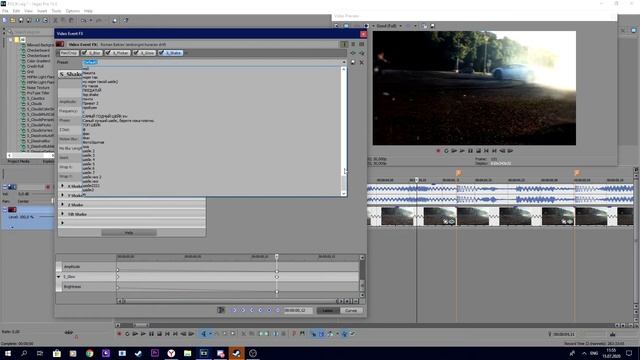Click keyframe cursor head in FX timeline
This screenshot has width=640, height=360.
277,257
